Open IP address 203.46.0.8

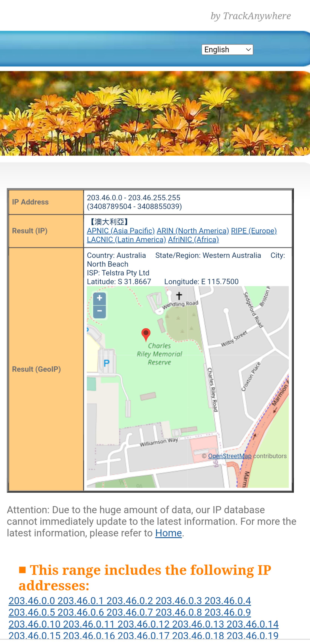coord(179,612)
